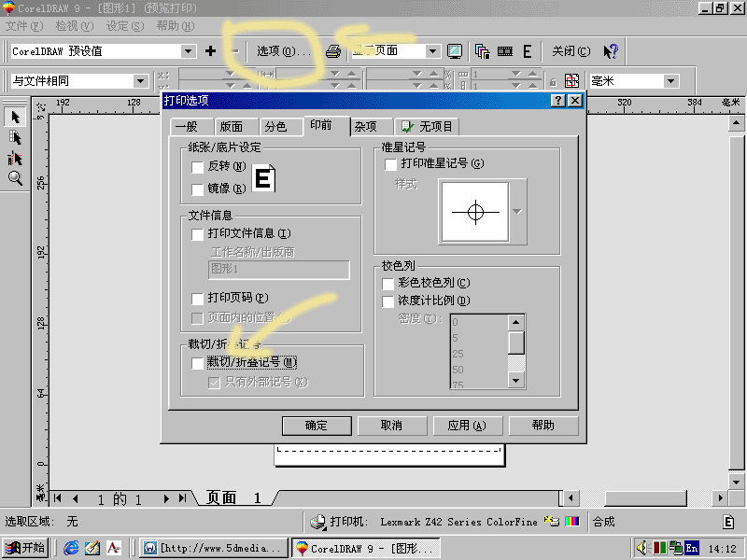Toggle 只有外部记号 checkbox
The width and height of the screenshot is (747, 560).
[x=214, y=383]
